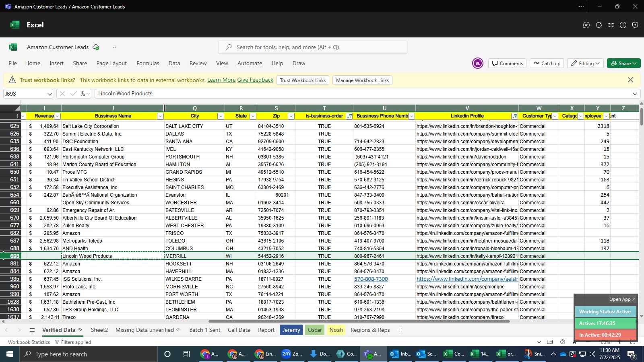This screenshot has height=362, width=644.
Task: Click the BL user avatar
Action: click(x=477, y=63)
